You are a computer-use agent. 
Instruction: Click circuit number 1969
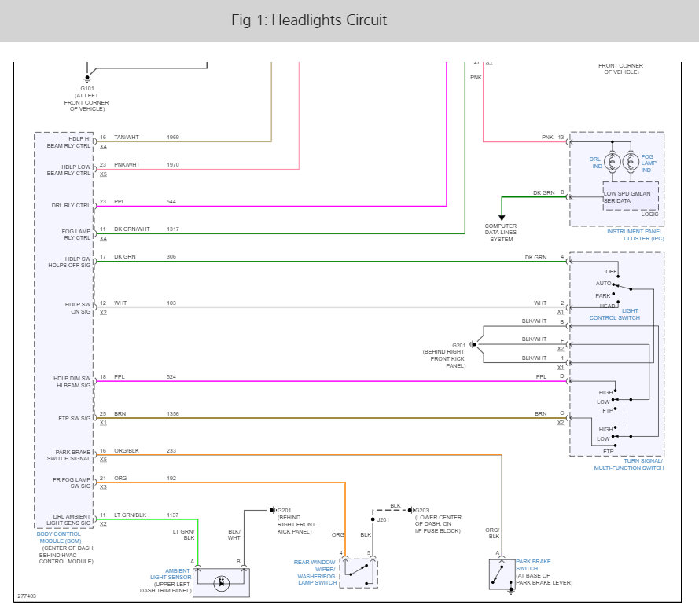click(173, 137)
